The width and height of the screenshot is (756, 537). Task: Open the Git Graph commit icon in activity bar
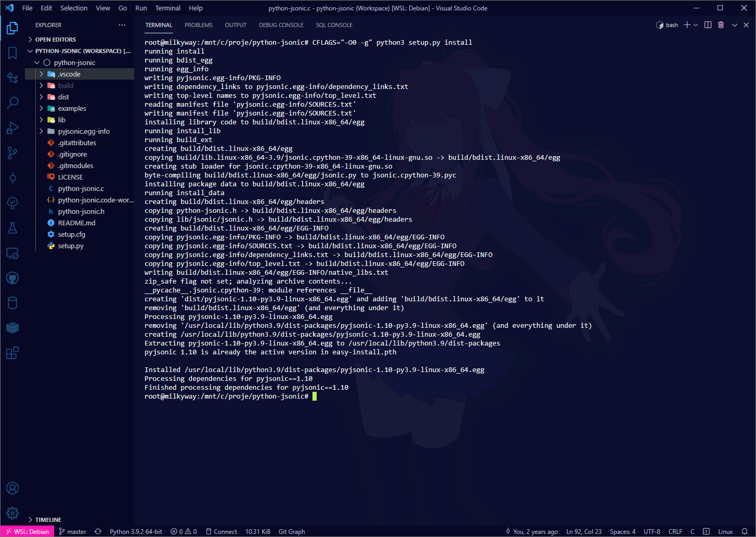pyautogui.click(x=12, y=178)
